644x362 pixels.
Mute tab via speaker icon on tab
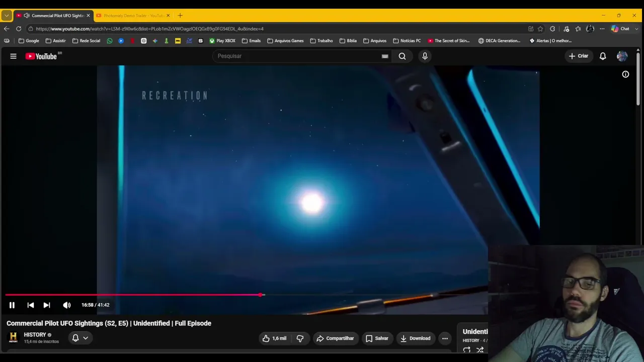(x=26, y=16)
